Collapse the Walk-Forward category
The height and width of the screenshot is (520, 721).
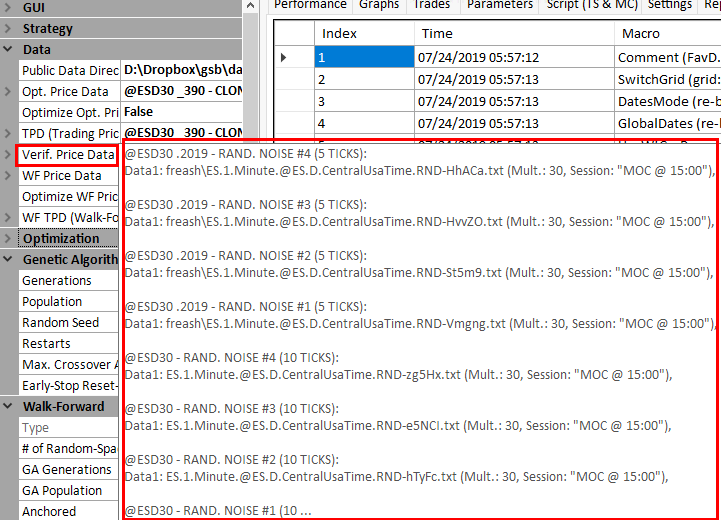click(9, 407)
